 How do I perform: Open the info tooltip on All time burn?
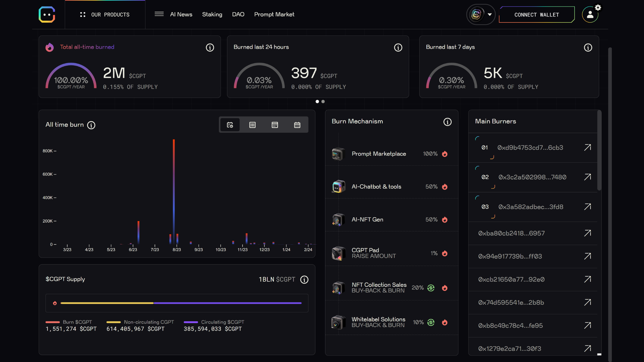[x=91, y=125]
